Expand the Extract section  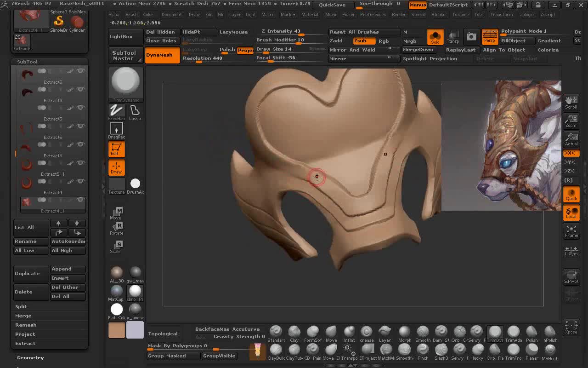[25, 343]
